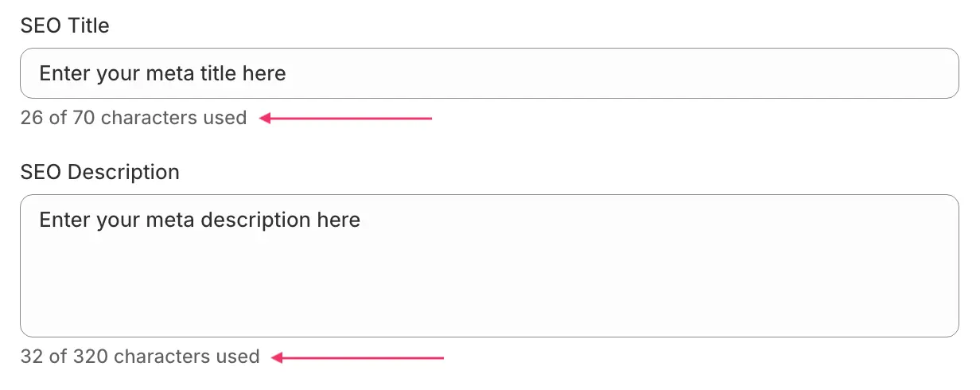Click the number '70' in title counter

coord(84,119)
